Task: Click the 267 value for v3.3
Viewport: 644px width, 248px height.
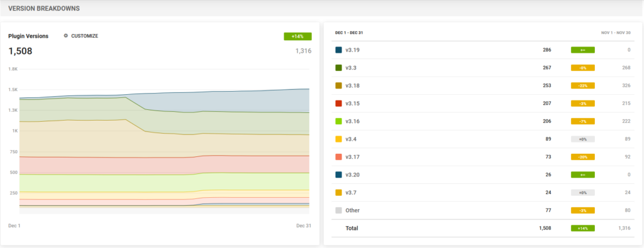Action: (x=547, y=68)
